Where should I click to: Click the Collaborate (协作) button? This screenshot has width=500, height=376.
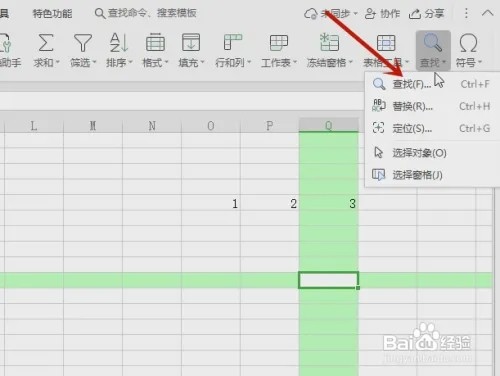382,14
